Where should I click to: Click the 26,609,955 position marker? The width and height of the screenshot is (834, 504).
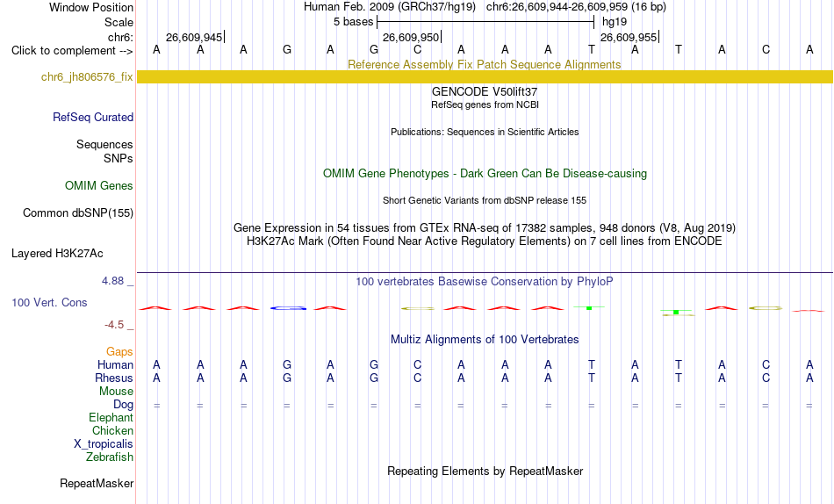pyautogui.click(x=629, y=37)
